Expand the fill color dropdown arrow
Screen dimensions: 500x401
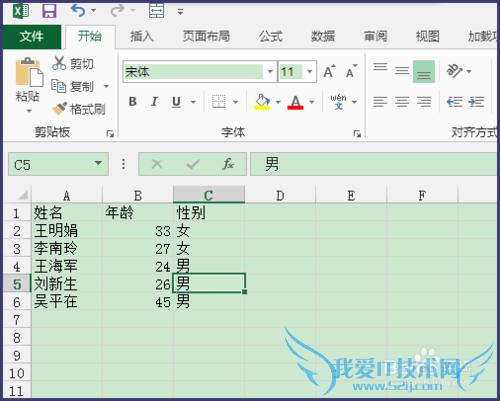tap(278, 102)
